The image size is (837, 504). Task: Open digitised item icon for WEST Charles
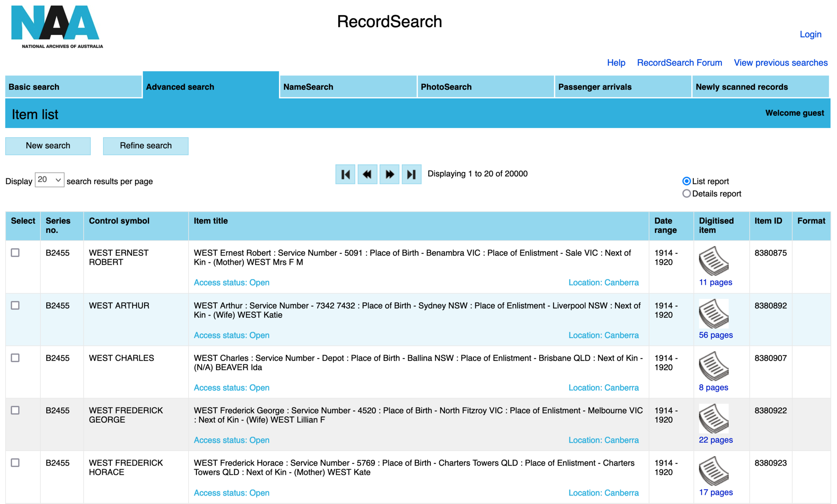point(713,366)
